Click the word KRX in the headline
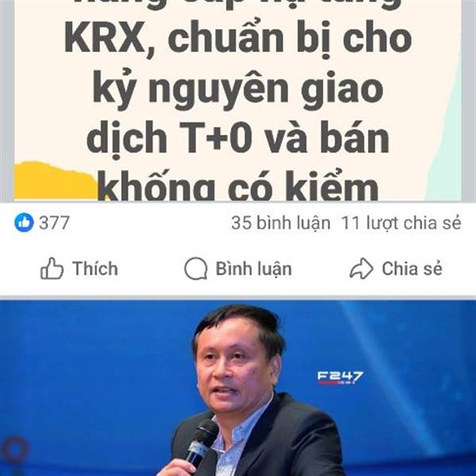476x476 pixels. pyautogui.click(x=105, y=39)
